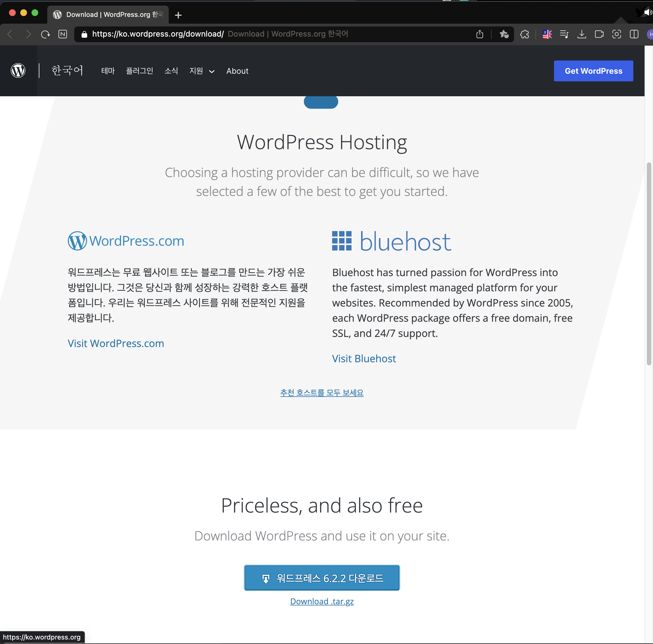Viewport: 653px width, 644px height.
Task: Click the favorites star icon
Action: click(x=504, y=34)
